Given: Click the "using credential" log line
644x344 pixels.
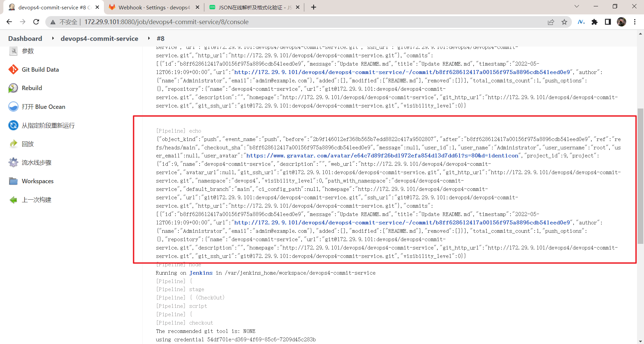Looking at the screenshot, I should [236, 339].
